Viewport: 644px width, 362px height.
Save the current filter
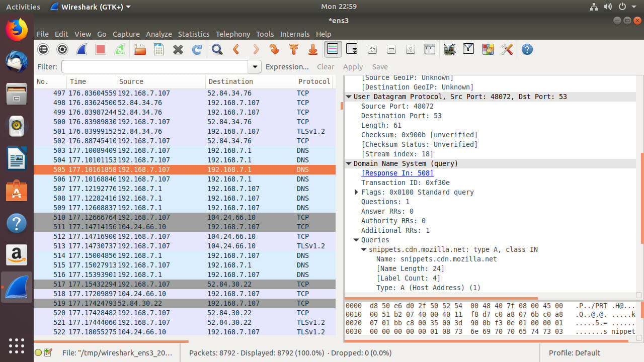[380, 67]
